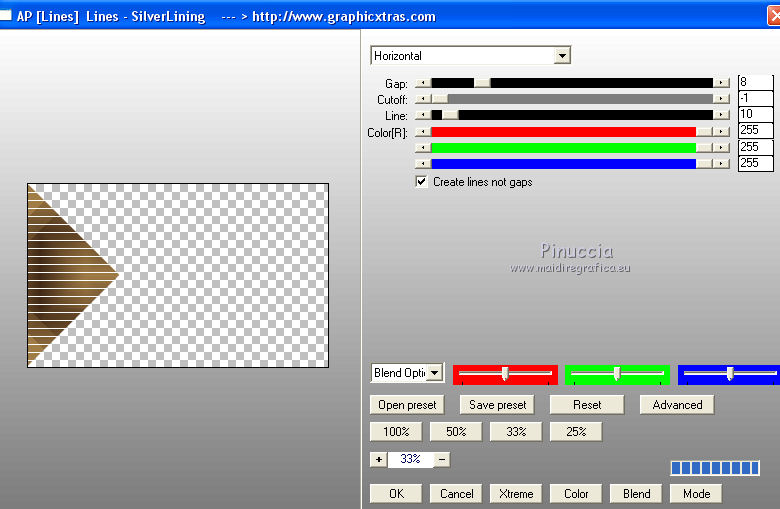The height and width of the screenshot is (509, 780).
Task: Click the preview image thumbnail
Action: [178, 275]
